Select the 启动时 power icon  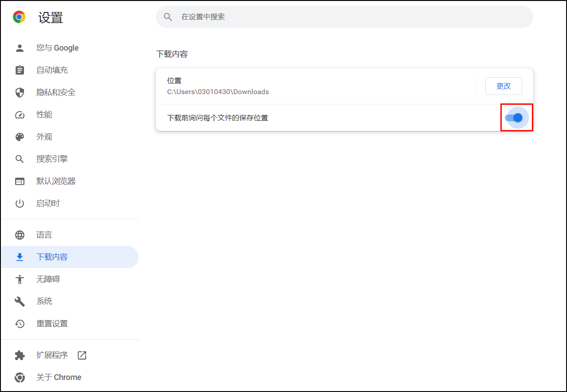(x=20, y=203)
